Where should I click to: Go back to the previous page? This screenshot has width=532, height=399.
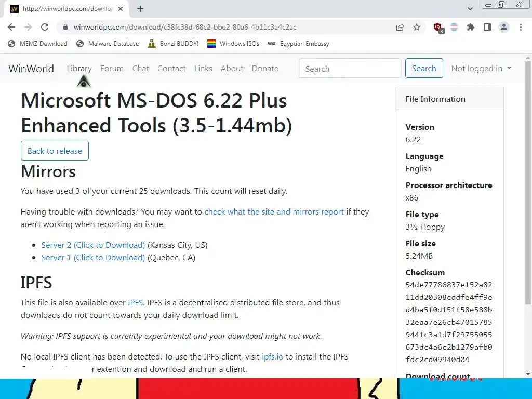point(11,27)
